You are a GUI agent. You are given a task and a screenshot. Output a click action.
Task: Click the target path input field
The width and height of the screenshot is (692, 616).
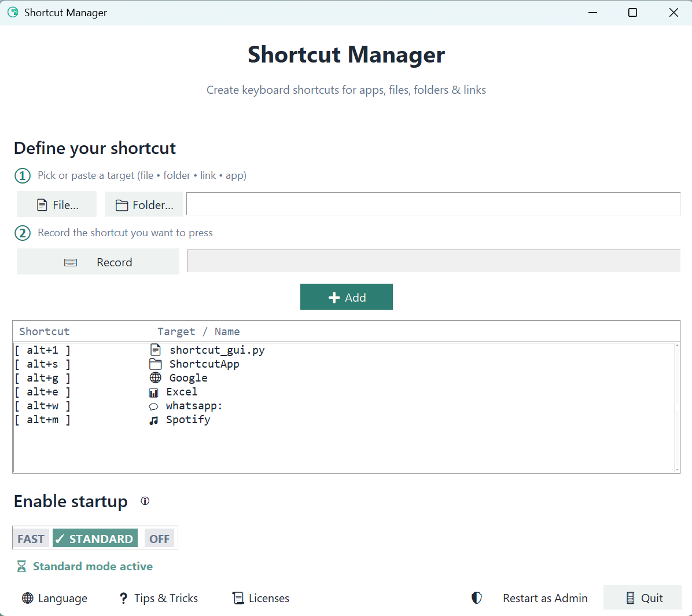(433, 204)
